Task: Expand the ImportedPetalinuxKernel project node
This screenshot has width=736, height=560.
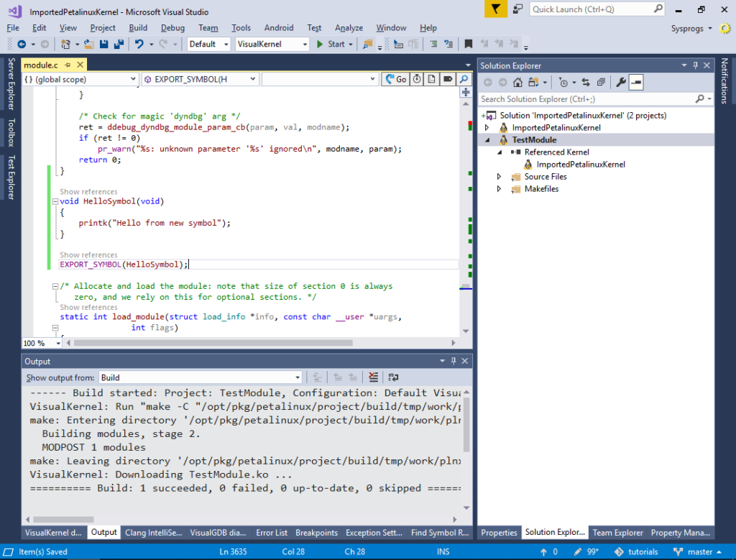Action: (488, 127)
